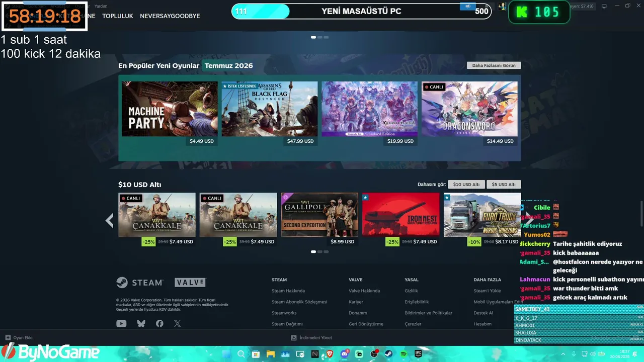
Task: Open the Donanım footer link
Action: (x=358, y=313)
